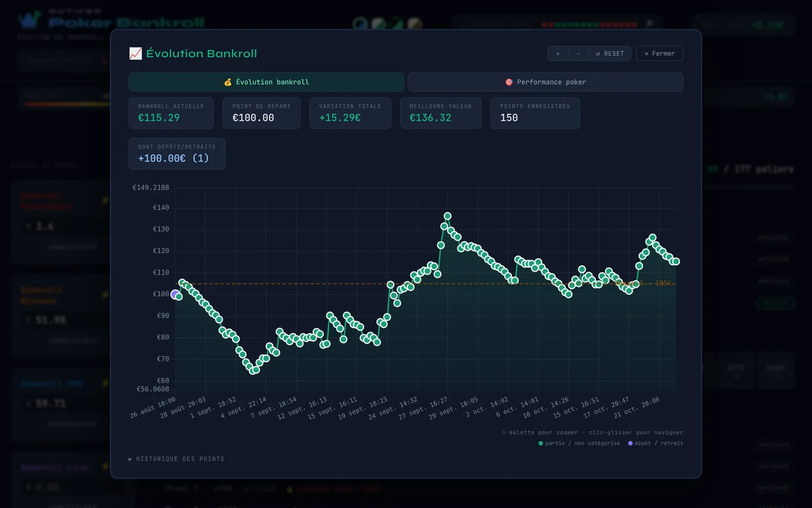This screenshot has width=812, height=508.
Task: Select the peak data point near €136
Action: (x=447, y=216)
